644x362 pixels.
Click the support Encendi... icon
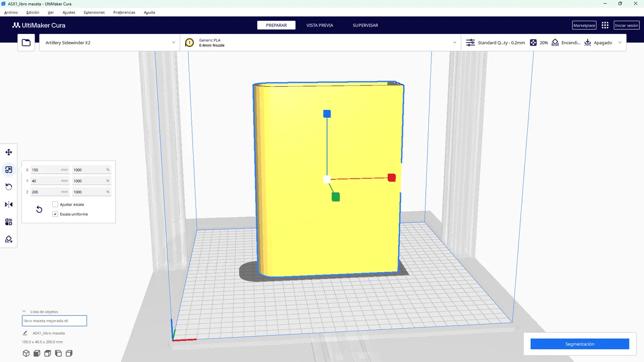(x=555, y=43)
